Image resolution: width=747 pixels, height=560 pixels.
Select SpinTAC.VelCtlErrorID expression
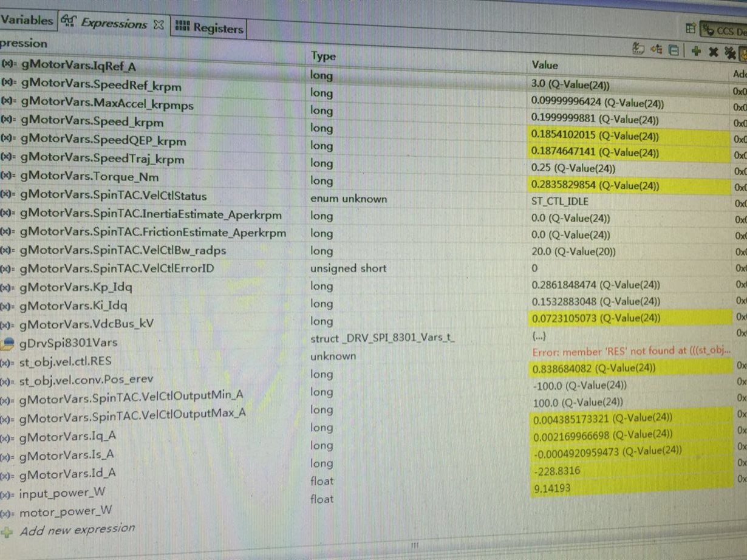point(117,268)
